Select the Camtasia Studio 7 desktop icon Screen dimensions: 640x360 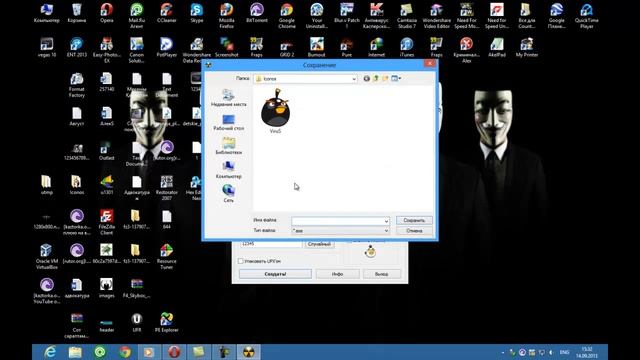click(x=407, y=16)
